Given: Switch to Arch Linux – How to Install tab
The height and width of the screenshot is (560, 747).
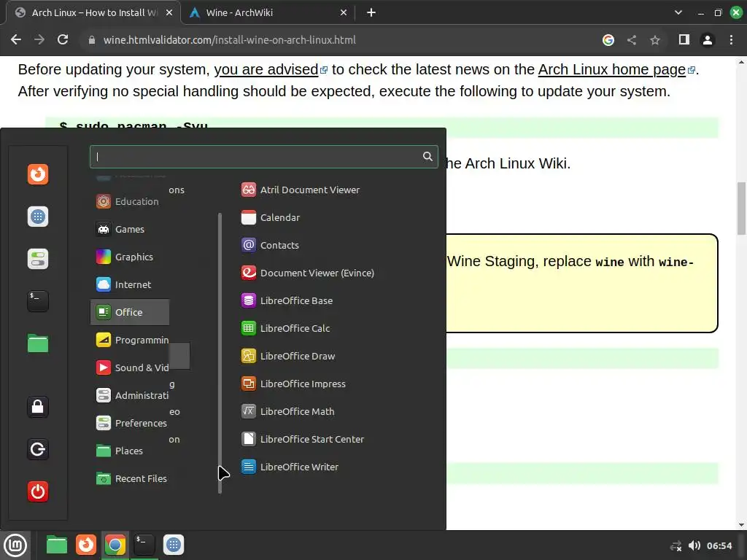Looking at the screenshot, I should coord(93,13).
